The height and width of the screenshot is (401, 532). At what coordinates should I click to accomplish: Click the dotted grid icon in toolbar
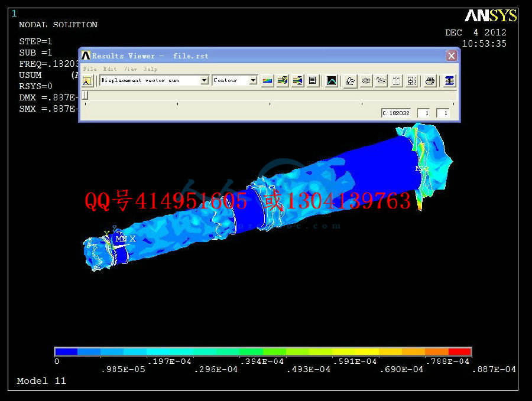[x=396, y=81]
